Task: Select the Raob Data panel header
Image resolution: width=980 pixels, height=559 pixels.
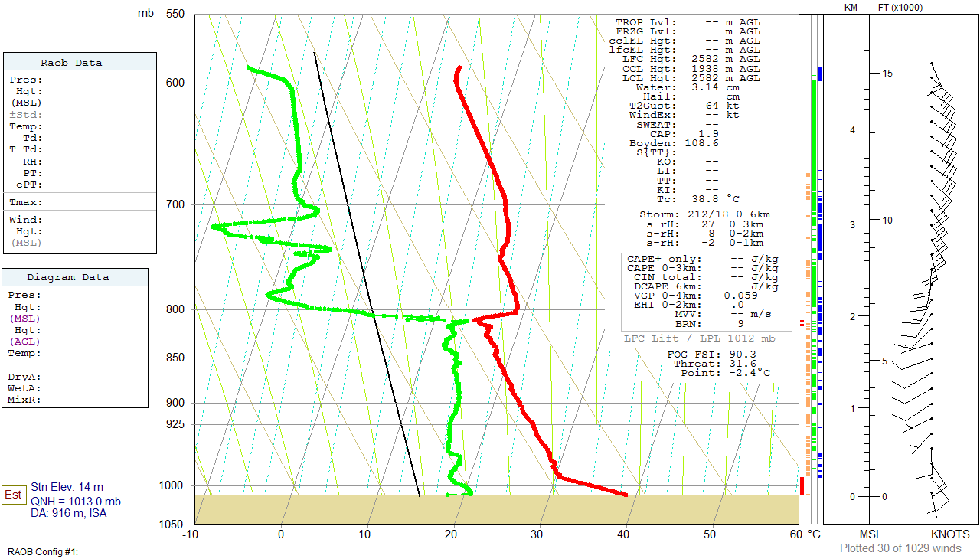Action: tap(80, 63)
